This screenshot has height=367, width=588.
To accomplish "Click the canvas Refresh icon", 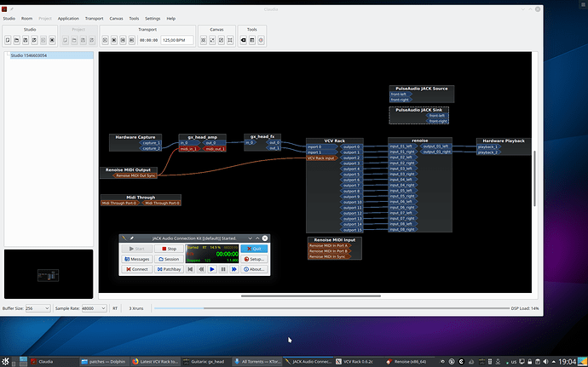I will (212, 40).
